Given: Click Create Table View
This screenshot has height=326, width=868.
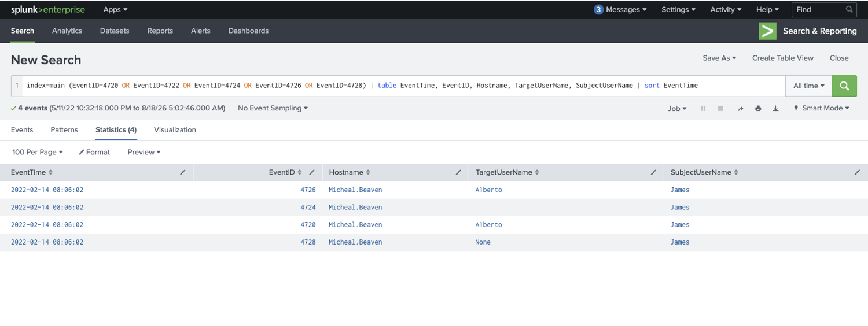Looking at the screenshot, I should pyautogui.click(x=783, y=58).
